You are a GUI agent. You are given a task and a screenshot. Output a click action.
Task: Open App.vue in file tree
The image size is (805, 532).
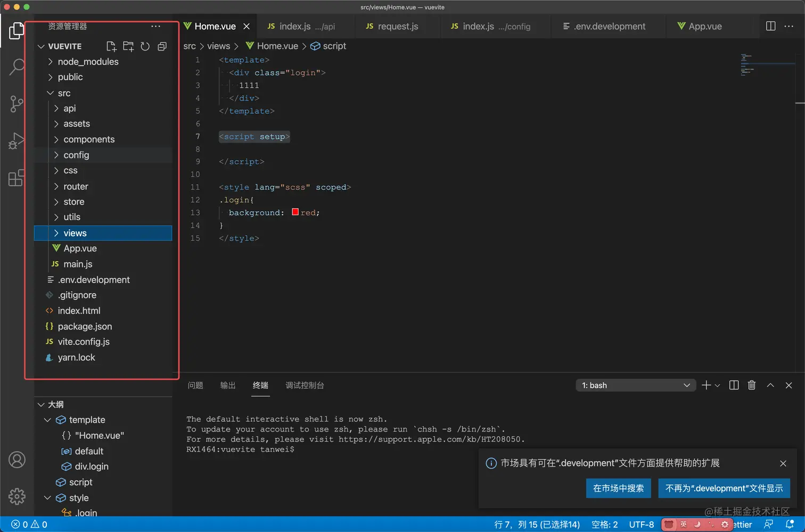click(103, 248)
